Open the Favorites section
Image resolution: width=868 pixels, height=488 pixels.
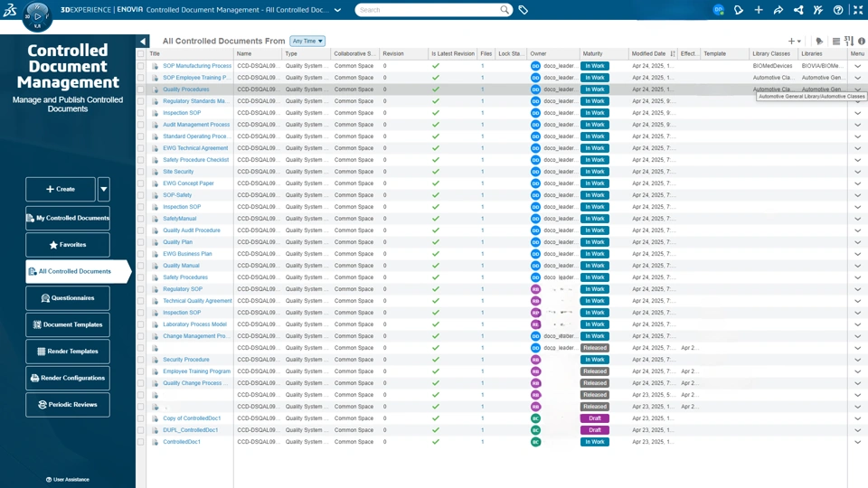coord(68,245)
